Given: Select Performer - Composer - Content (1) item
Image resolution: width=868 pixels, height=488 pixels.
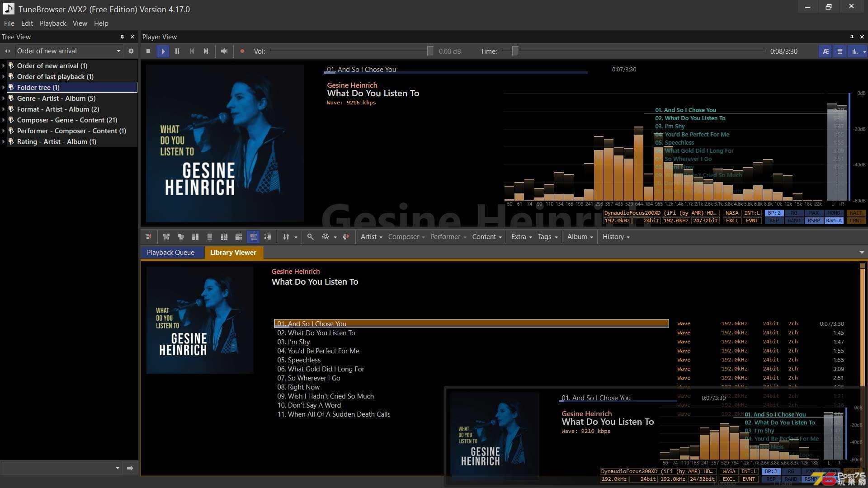Looking at the screenshot, I should click(x=71, y=131).
